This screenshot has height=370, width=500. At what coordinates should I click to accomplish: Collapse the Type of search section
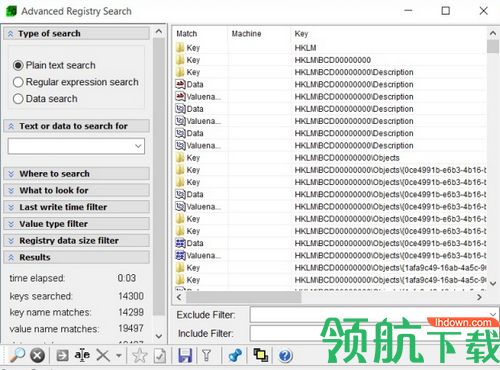click(76, 34)
